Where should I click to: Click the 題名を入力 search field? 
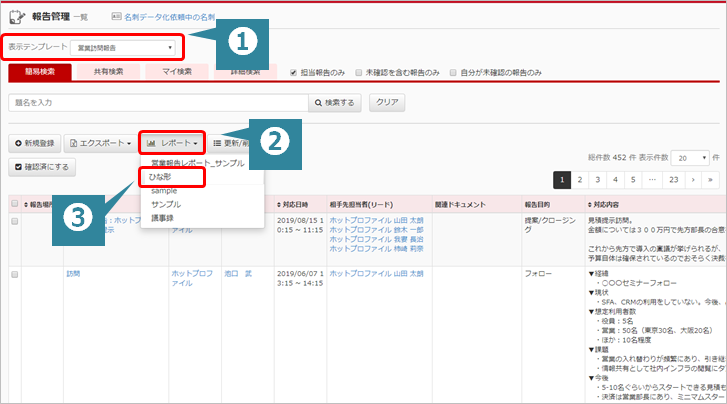[x=159, y=102]
